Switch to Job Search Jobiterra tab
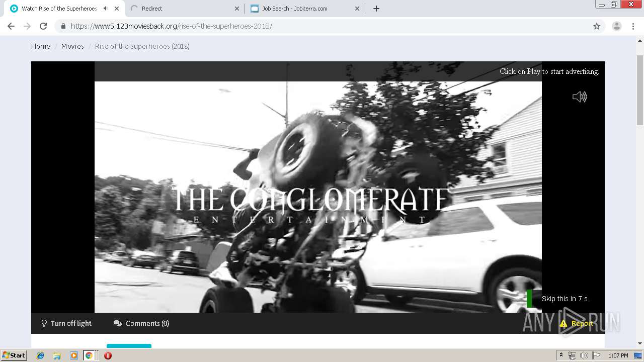 pos(304,9)
